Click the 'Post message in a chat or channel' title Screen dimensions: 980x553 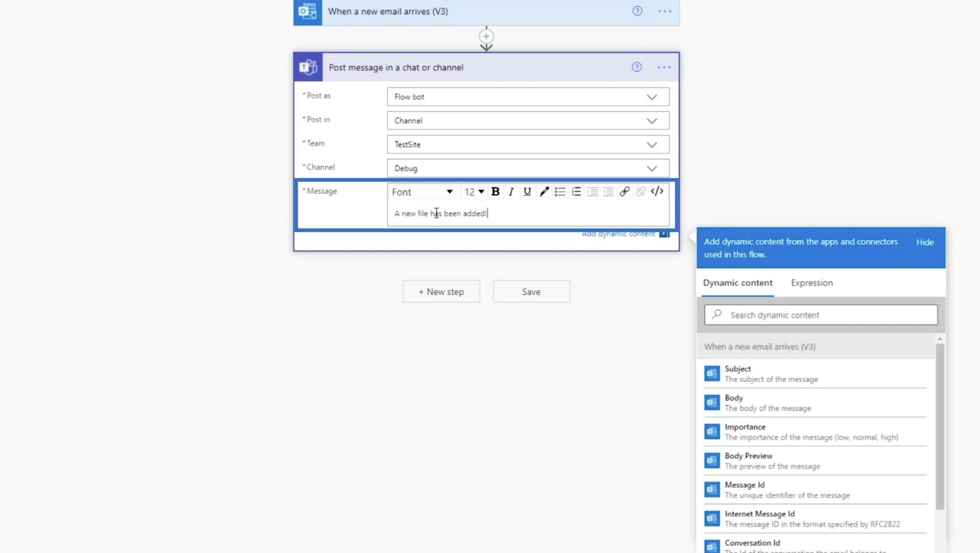point(396,67)
